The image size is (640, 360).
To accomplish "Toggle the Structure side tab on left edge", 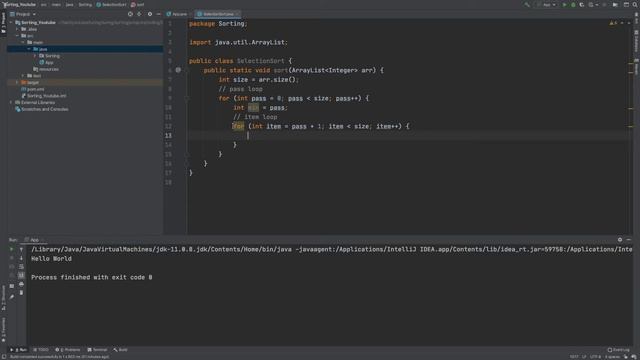I will click(3, 298).
